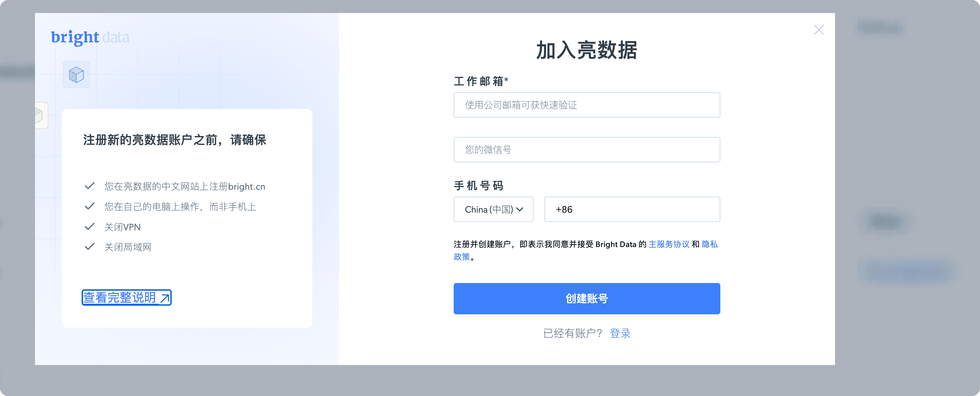Viewport: 980px width, 396px height.
Task: Close the signup dialog with X
Action: (x=819, y=30)
